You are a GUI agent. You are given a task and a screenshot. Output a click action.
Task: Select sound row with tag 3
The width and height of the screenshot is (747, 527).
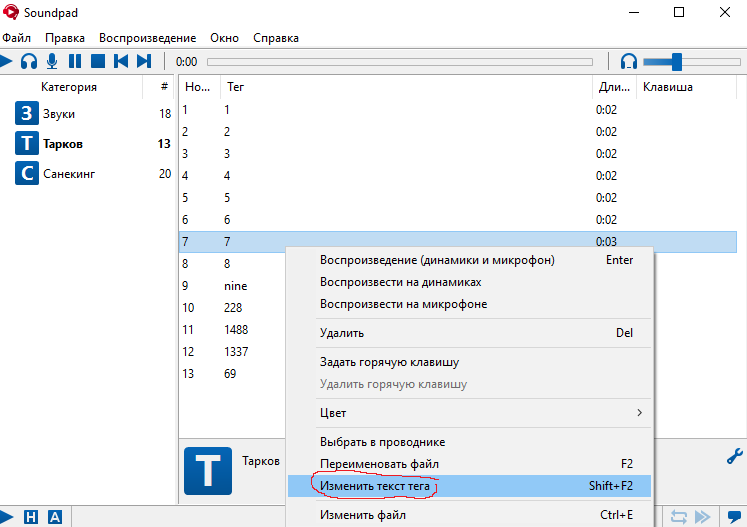[458, 153]
